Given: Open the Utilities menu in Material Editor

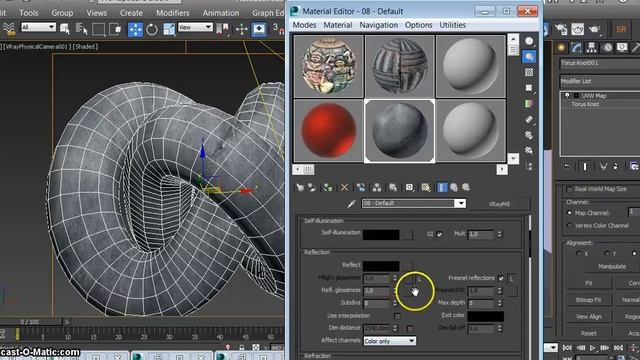Looking at the screenshot, I should click(x=452, y=25).
